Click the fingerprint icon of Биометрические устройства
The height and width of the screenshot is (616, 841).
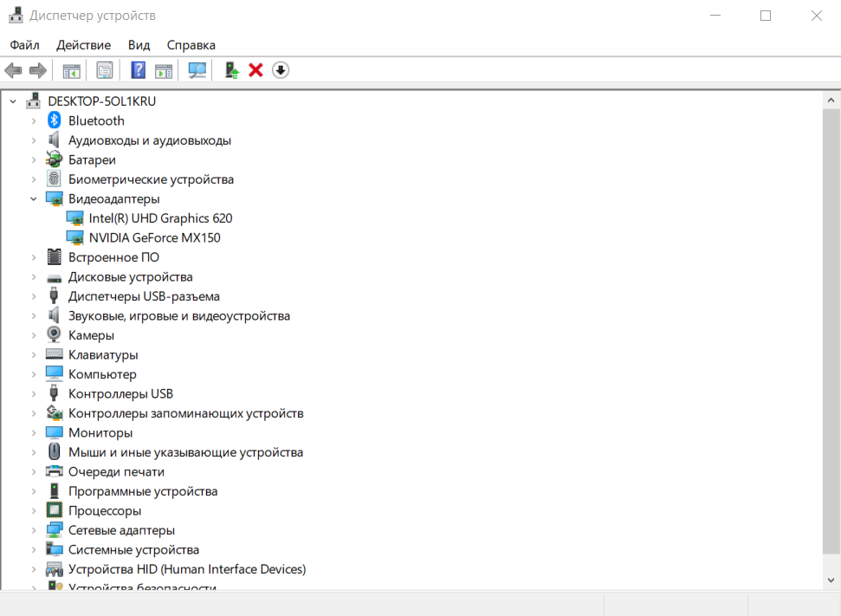pos(55,178)
